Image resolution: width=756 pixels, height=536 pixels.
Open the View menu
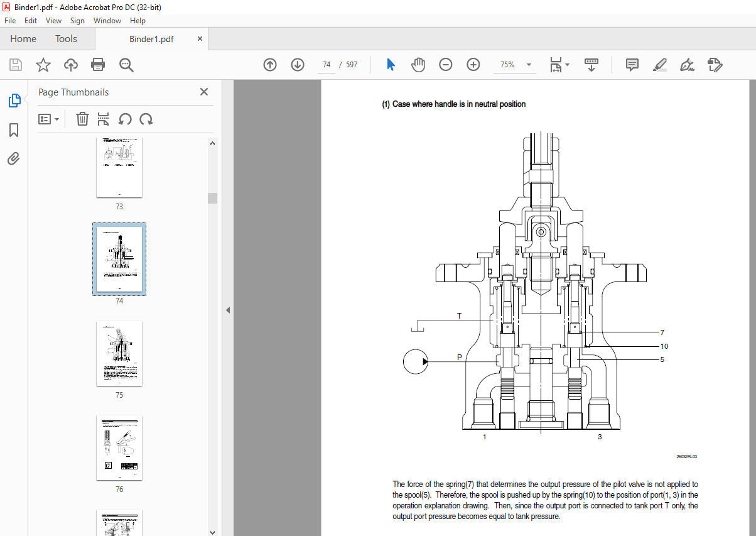point(53,21)
